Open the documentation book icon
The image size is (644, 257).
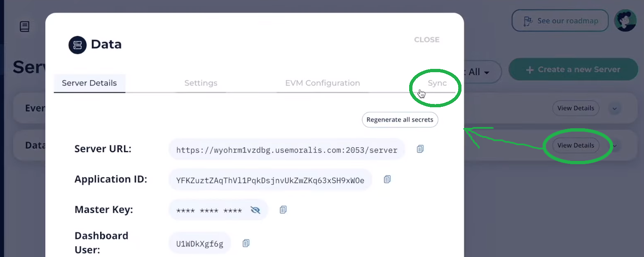[25, 27]
